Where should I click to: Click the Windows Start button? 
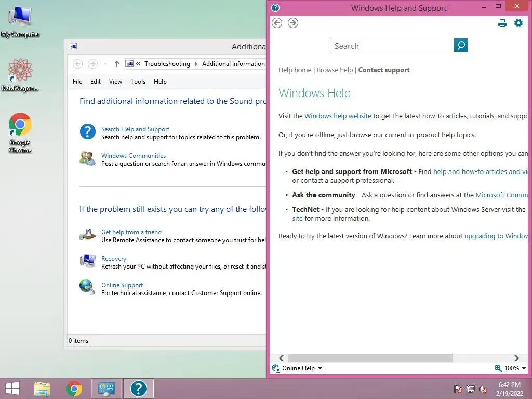pos(12,389)
